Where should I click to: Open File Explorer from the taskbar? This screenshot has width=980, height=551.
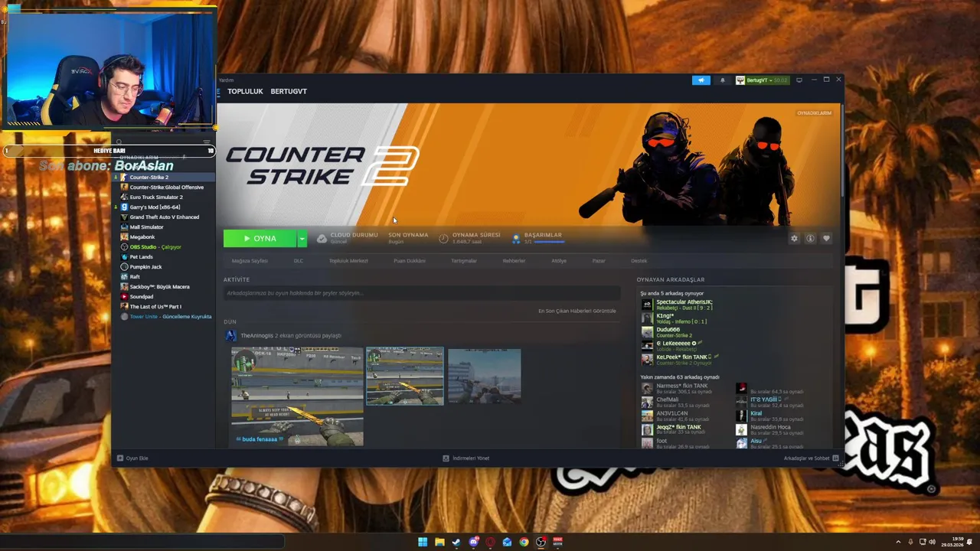439,542
